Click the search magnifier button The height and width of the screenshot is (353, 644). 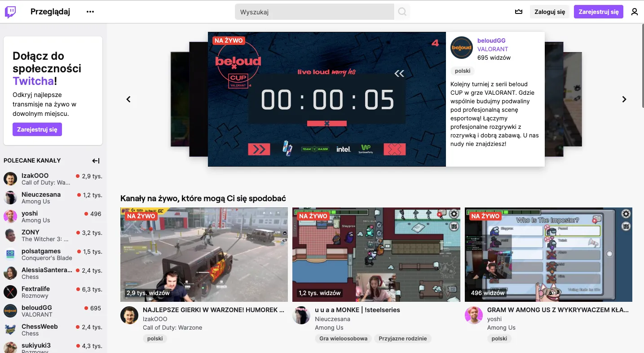[x=402, y=12]
